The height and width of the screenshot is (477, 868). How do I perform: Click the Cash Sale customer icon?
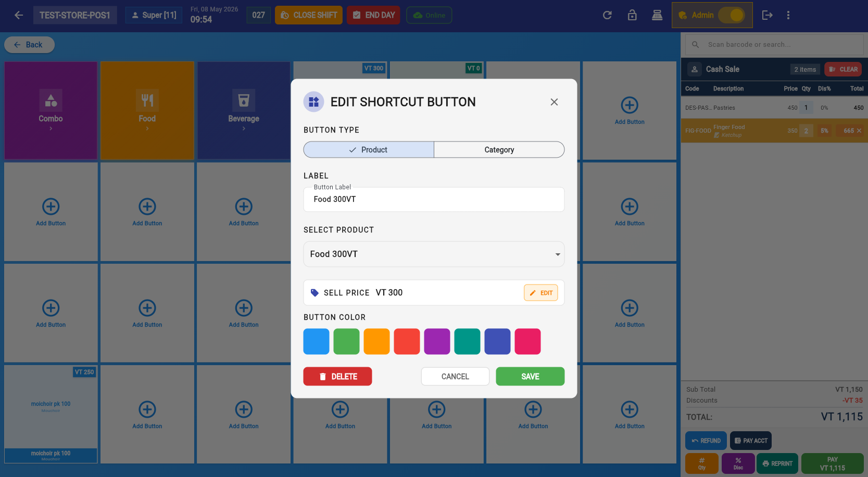pyautogui.click(x=695, y=69)
